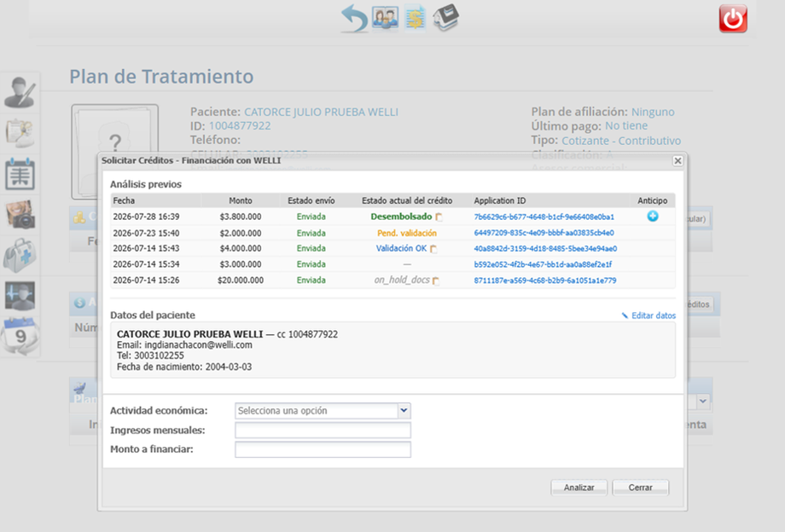Click the blue back arrow icon
Viewport: 785px width, 532px height.
[354, 19]
